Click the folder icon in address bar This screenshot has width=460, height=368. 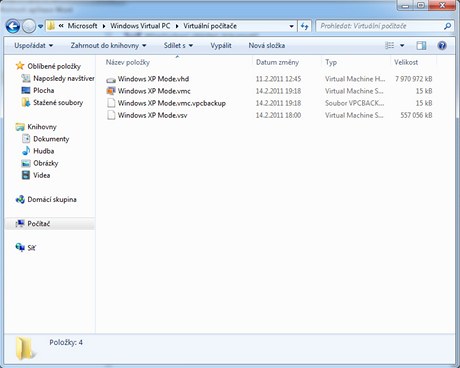coord(51,26)
